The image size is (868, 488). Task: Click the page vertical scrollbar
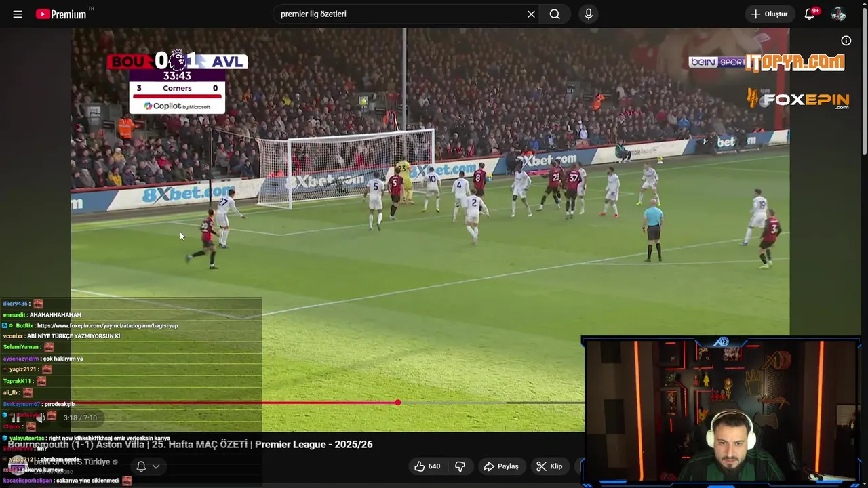(864, 81)
